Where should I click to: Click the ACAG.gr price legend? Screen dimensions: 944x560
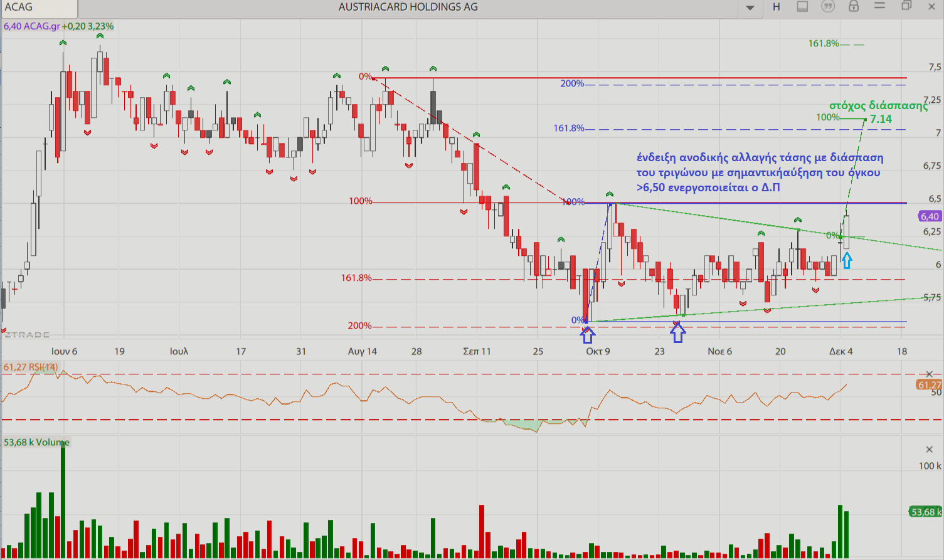[x=59, y=26]
